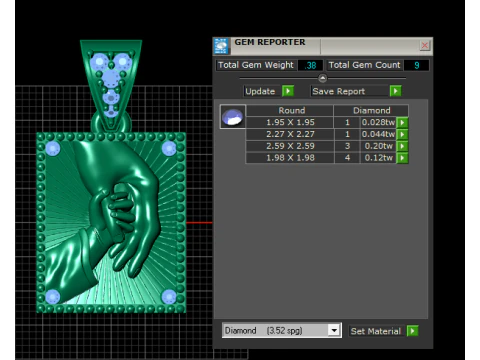Click the 0.028tw weight value

(378, 122)
